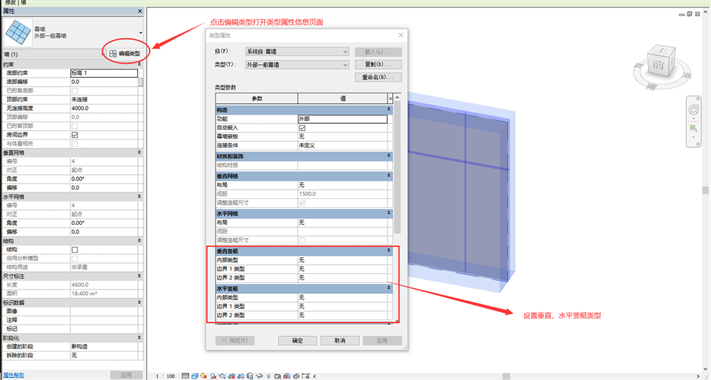Open the 族 family dropdown in dialog

click(297, 52)
